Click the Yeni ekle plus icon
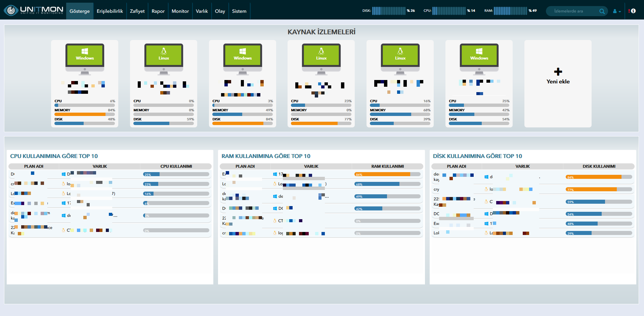Screen dimensions: 644x316 point(558,72)
